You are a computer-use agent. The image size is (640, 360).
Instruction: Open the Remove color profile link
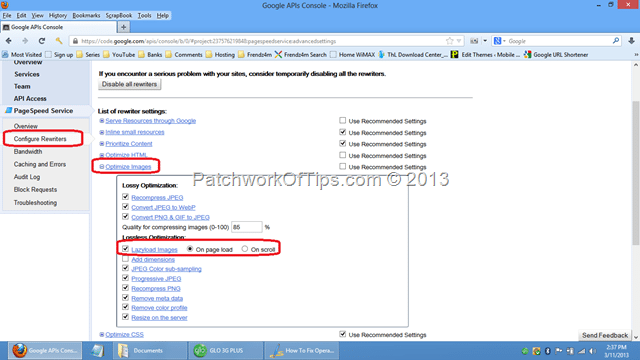[x=159, y=308]
